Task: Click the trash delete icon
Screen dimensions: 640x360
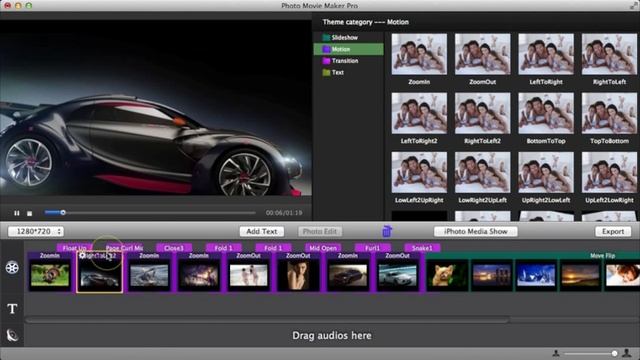Action: pos(387,231)
